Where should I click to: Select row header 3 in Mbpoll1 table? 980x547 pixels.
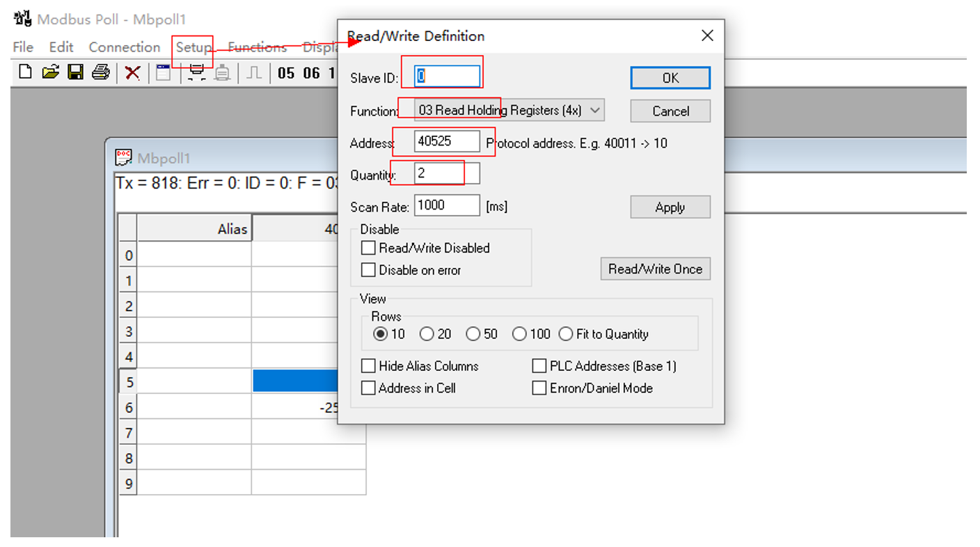pyautogui.click(x=128, y=331)
